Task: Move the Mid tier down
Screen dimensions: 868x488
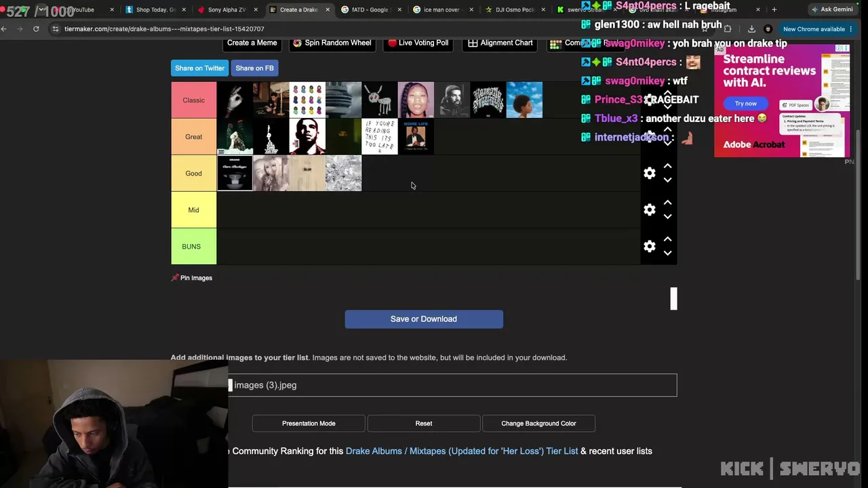Action: point(667,217)
